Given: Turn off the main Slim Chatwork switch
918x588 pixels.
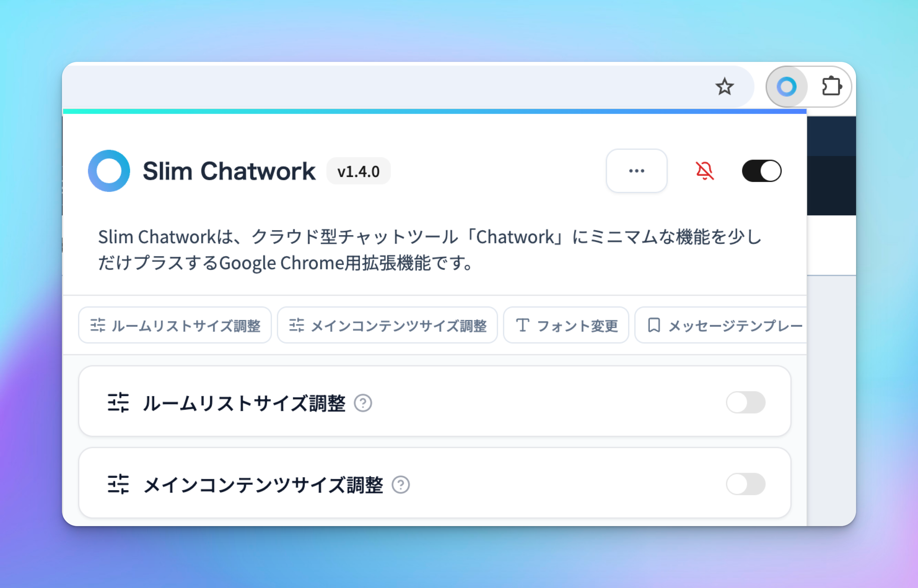Looking at the screenshot, I should (x=761, y=171).
